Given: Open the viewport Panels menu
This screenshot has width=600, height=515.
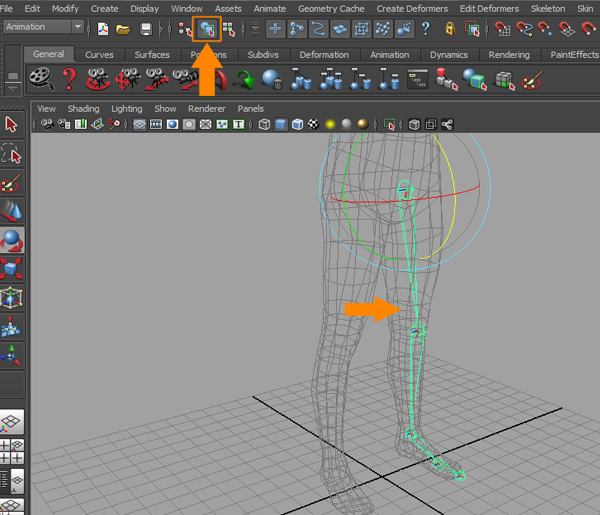Looking at the screenshot, I should pyautogui.click(x=250, y=109).
